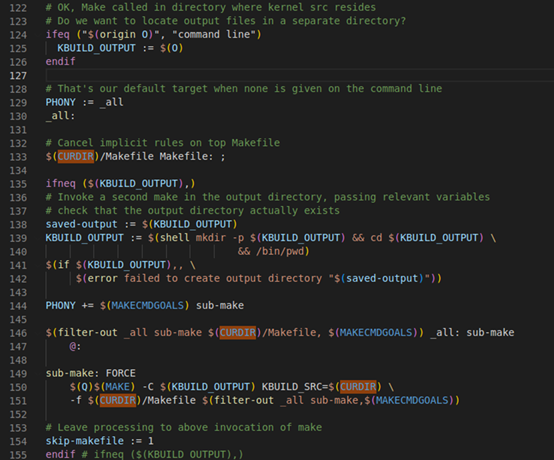
Task: Click '$(if' on line 141
Action: pos(58,265)
